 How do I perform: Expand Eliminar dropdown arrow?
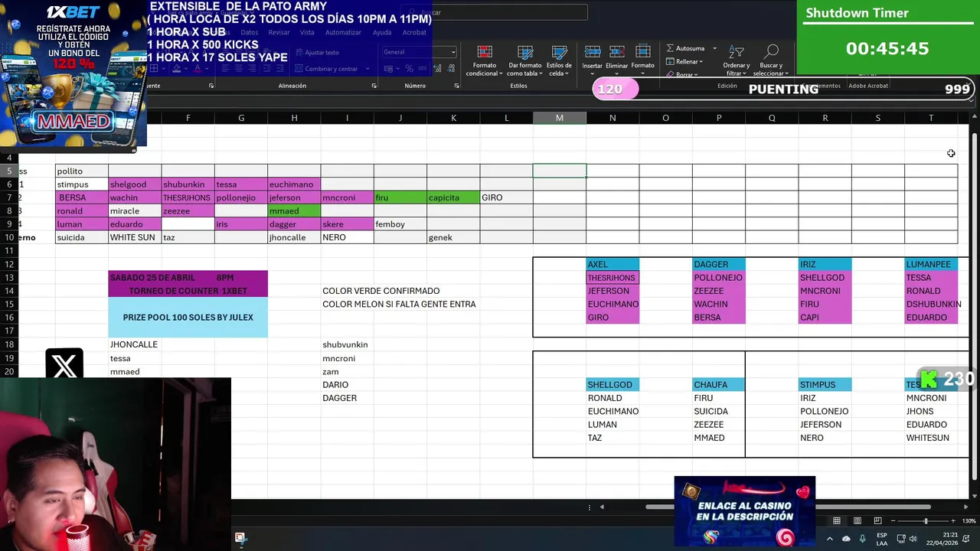(x=617, y=73)
